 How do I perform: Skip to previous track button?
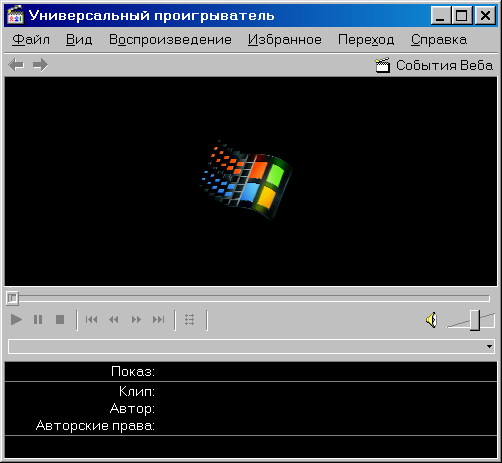tap(91, 320)
